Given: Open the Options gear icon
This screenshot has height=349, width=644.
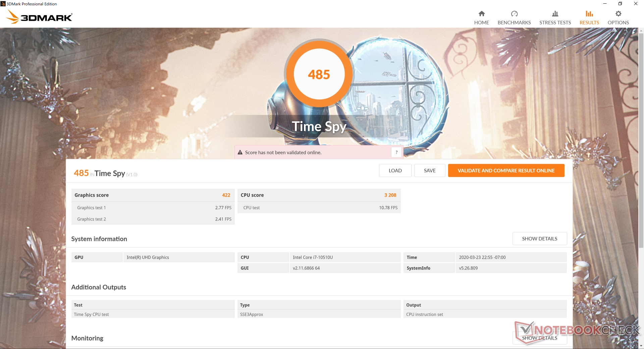Looking at the screenshot, I should pyautogui.click(x=618, y=14).
